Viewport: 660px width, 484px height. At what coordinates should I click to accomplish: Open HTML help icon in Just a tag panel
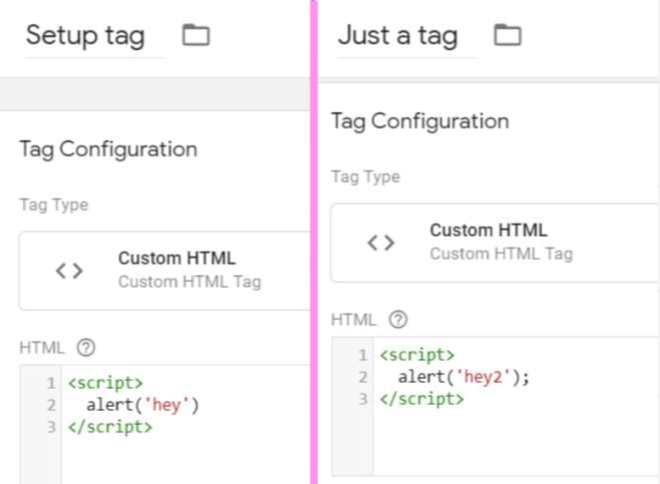(x=398, y=320)
